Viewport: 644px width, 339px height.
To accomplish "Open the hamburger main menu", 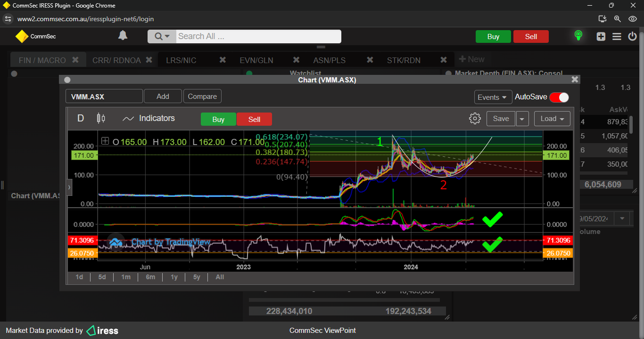I will pos(617,36).
